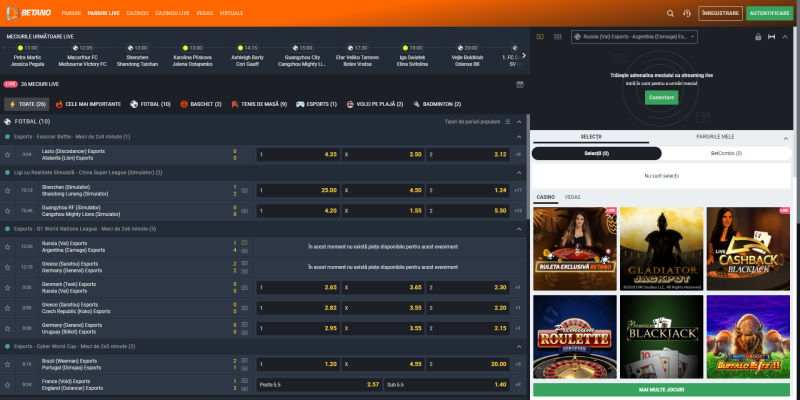Click Mai Multe Jocuri button
This screenshot has height=400, width=800.
pos(661,390)
